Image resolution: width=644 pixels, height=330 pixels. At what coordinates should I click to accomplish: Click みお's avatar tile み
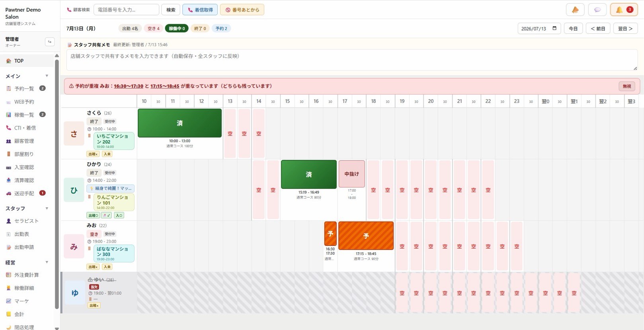click(x=74, y=247)
